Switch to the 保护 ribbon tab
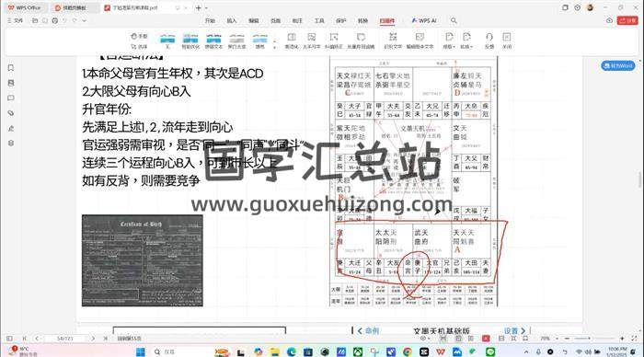The width and height of the screenshot is (644, 357). coord(341,20)
